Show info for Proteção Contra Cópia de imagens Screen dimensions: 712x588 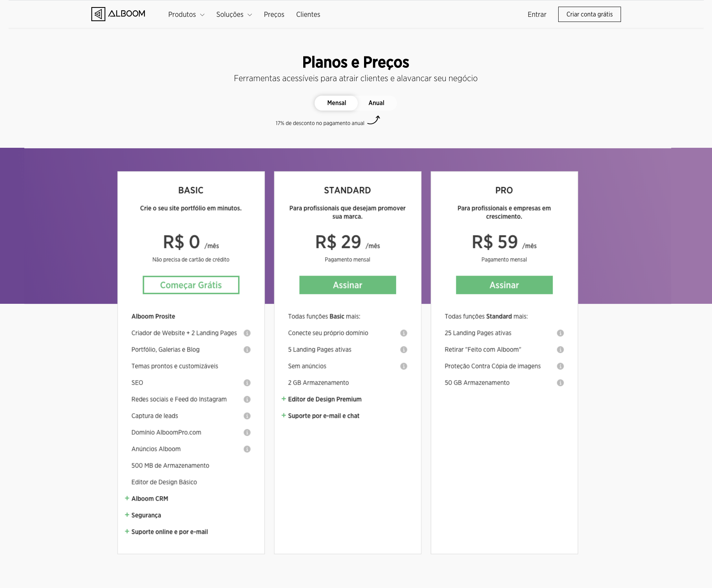[x=560, y=366]
